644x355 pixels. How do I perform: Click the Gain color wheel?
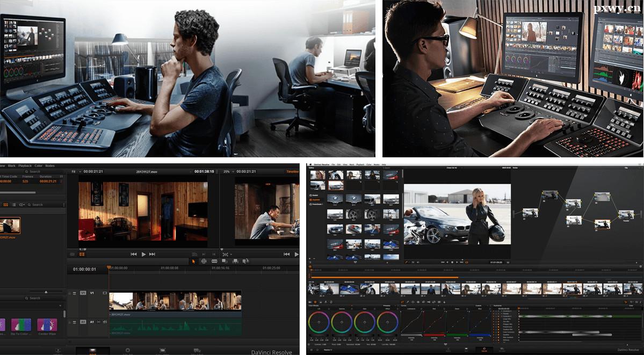point(365,322)
